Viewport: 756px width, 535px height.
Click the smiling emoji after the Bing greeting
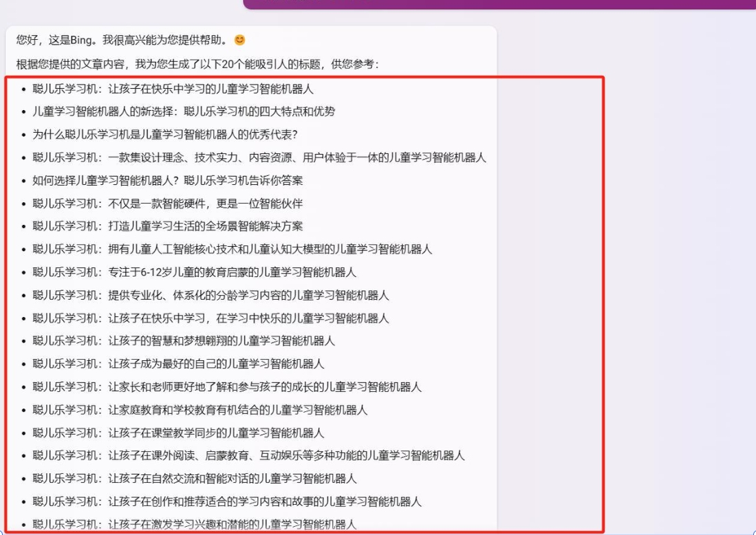pyautogui.click(x=239, y=40)
